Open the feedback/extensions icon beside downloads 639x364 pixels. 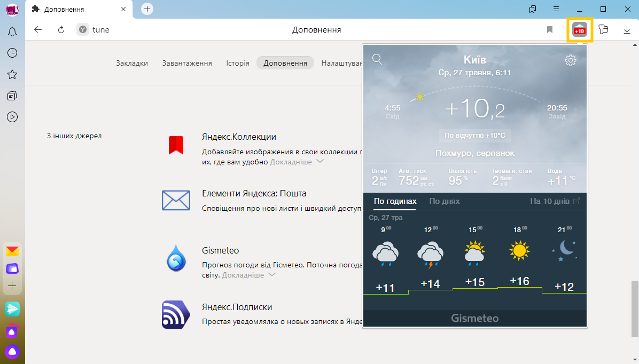604,29
